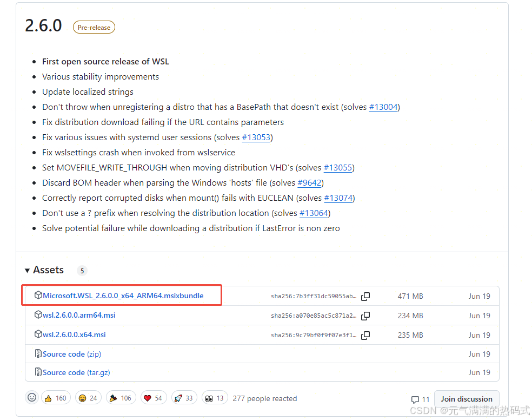Click the 235 MB file size
Image resolution: width=532 pixels, height=420 pixels.
[410, 335]
